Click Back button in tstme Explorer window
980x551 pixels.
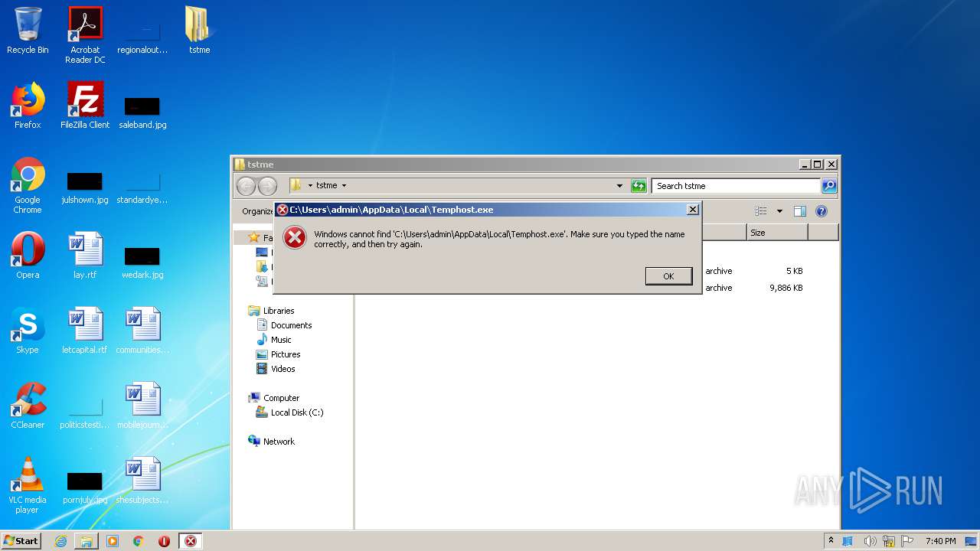246,186
